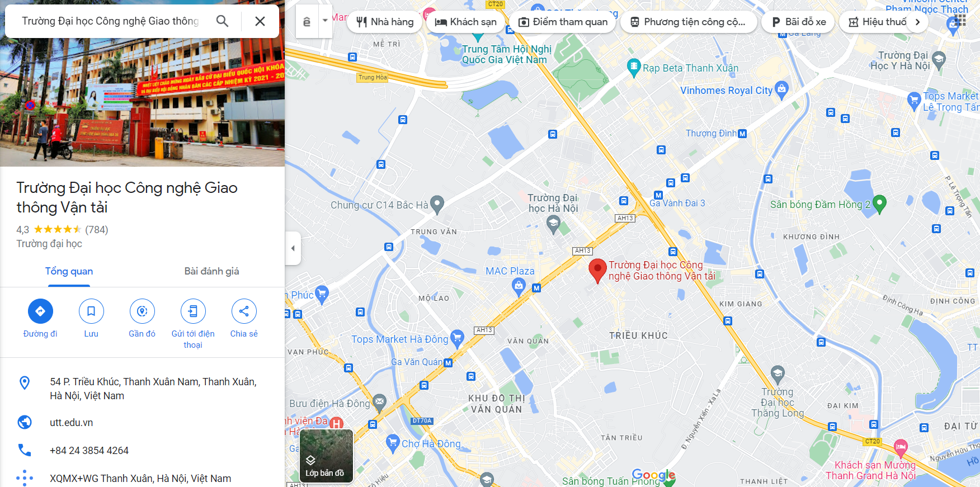The height and width of the screenshot is (487, 980).
Task: Switch map layers with Lớp bản đồ thumbnail
Action: (x=326, y=456)
